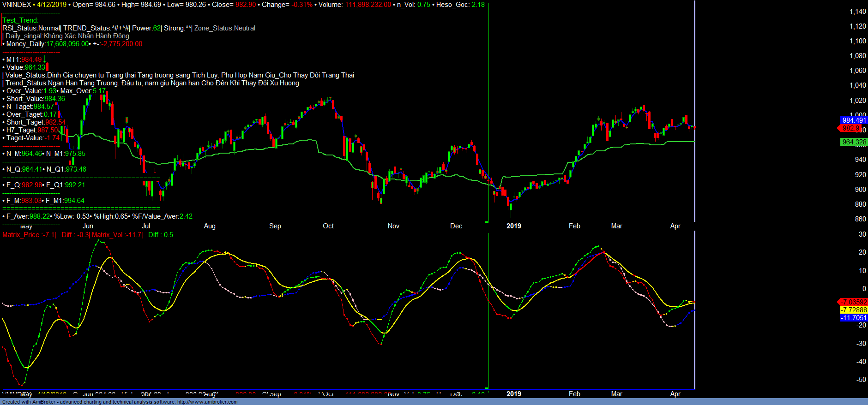Select the green 964.328 value tag

pyautogui.click(x=854, y=142)
